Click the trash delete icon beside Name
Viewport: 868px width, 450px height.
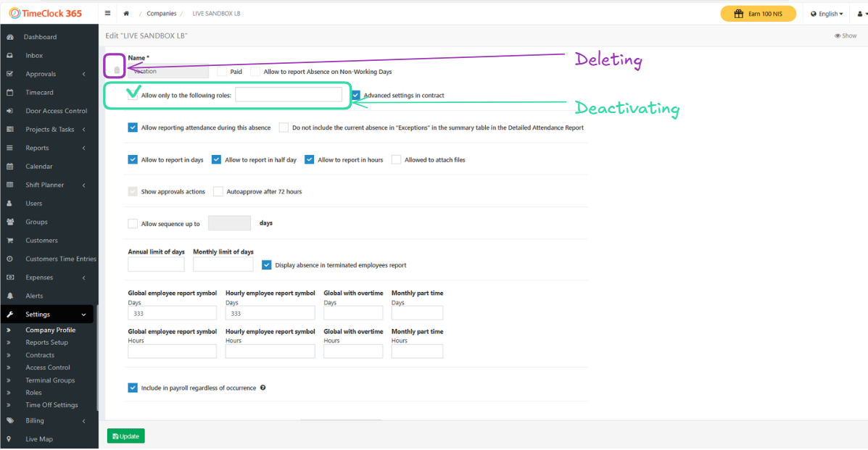click(x=117, y=70)
